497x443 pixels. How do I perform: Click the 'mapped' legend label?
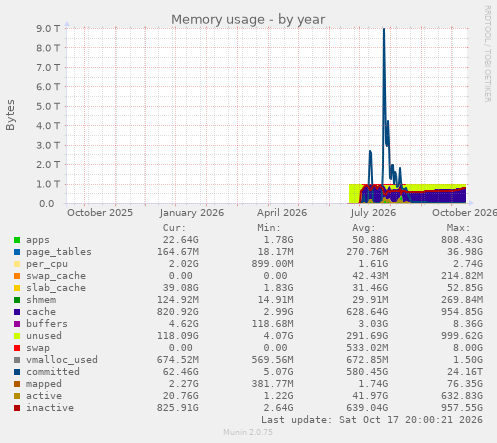(x=44, y=384)
